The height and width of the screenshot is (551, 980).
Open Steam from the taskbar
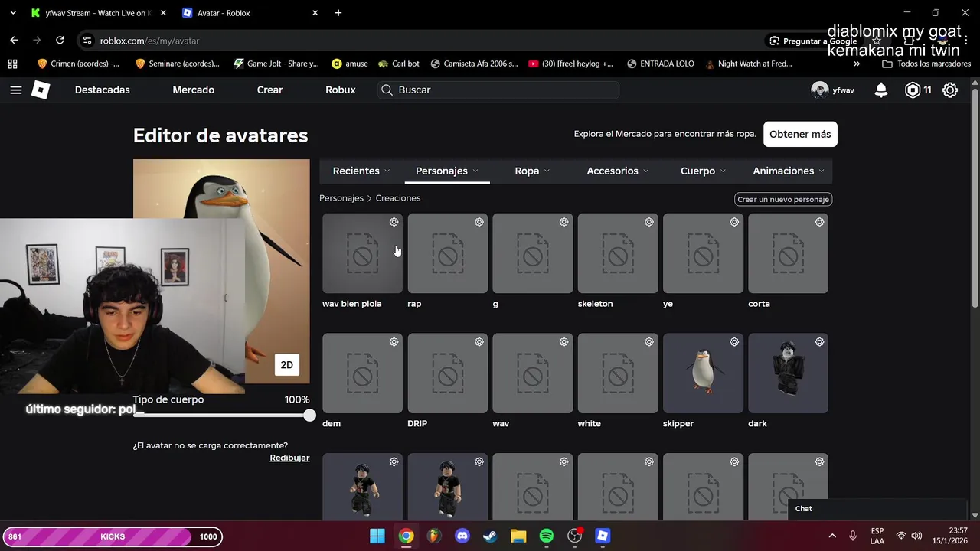coord(490,536)
